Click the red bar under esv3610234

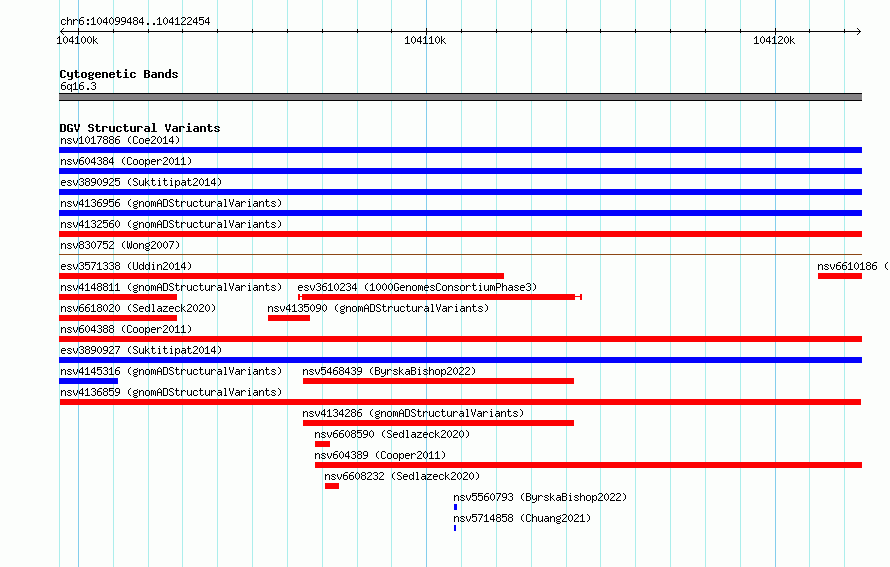tap(440, 297)
